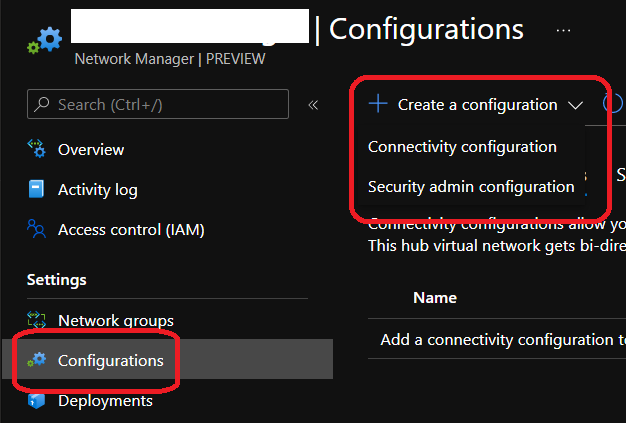Click the Deployments cube icon
The image size is (626, 423).
coord(37,401)
